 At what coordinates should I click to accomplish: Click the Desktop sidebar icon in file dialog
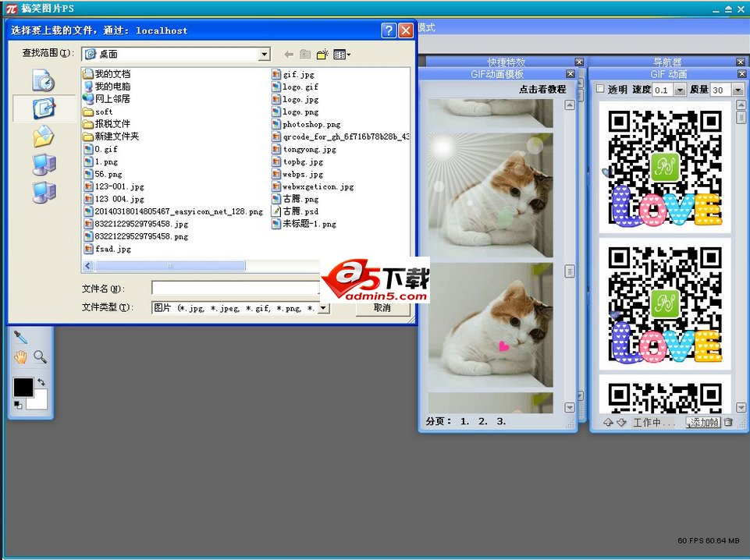[44, 108]
